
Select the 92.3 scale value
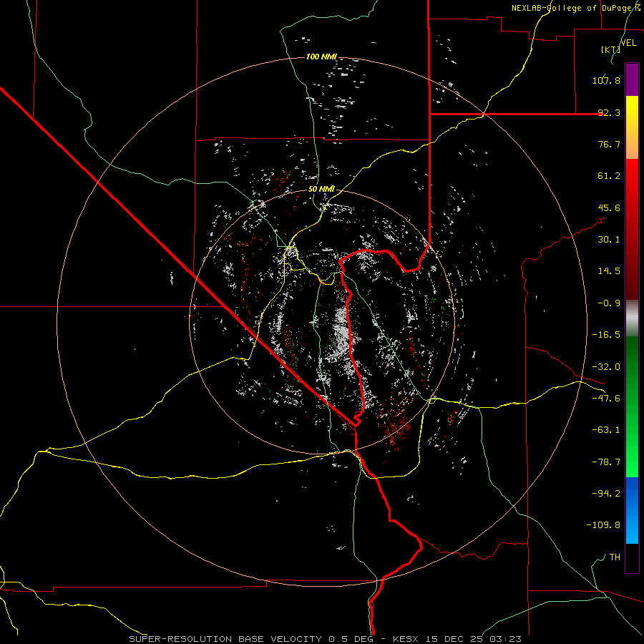pyautogui.click(x=609, y=112)
